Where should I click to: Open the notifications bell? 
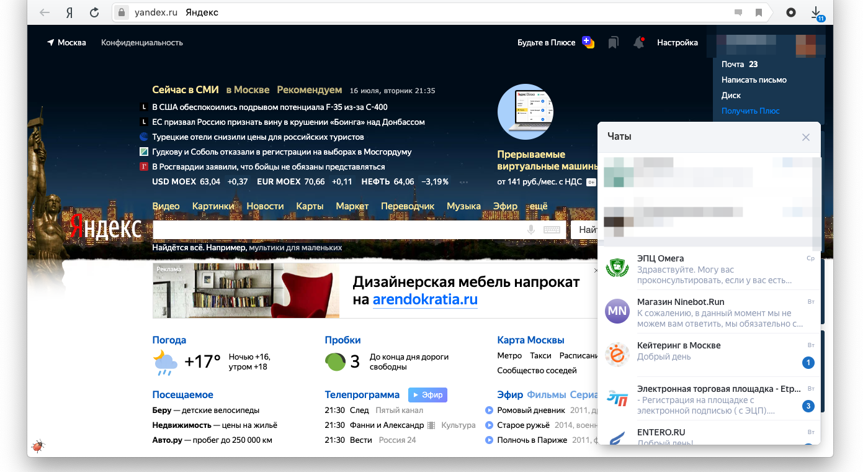tap(638, 43)
